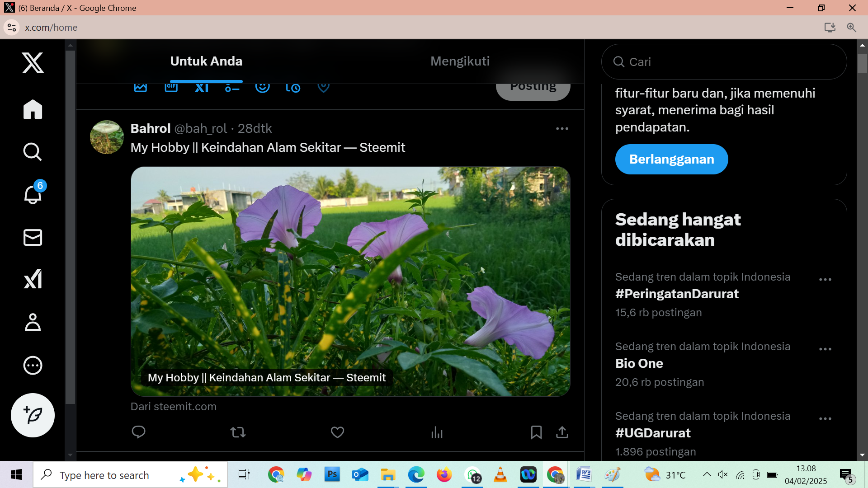Open profile icon in sidebar

click(x=33, y=322)
